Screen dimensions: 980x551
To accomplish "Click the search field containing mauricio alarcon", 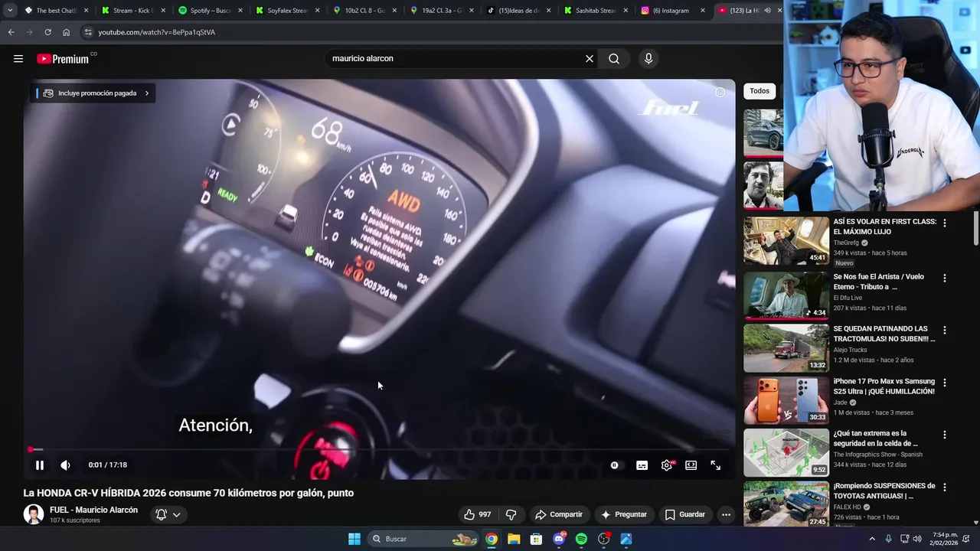I will 455,58.
